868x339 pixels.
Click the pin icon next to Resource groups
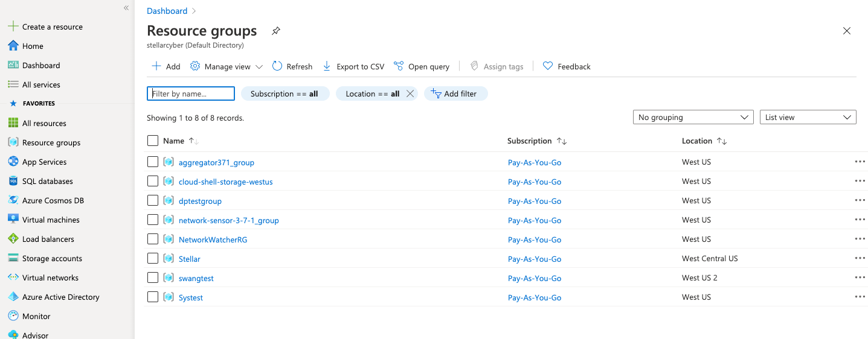tap(276, 31)
